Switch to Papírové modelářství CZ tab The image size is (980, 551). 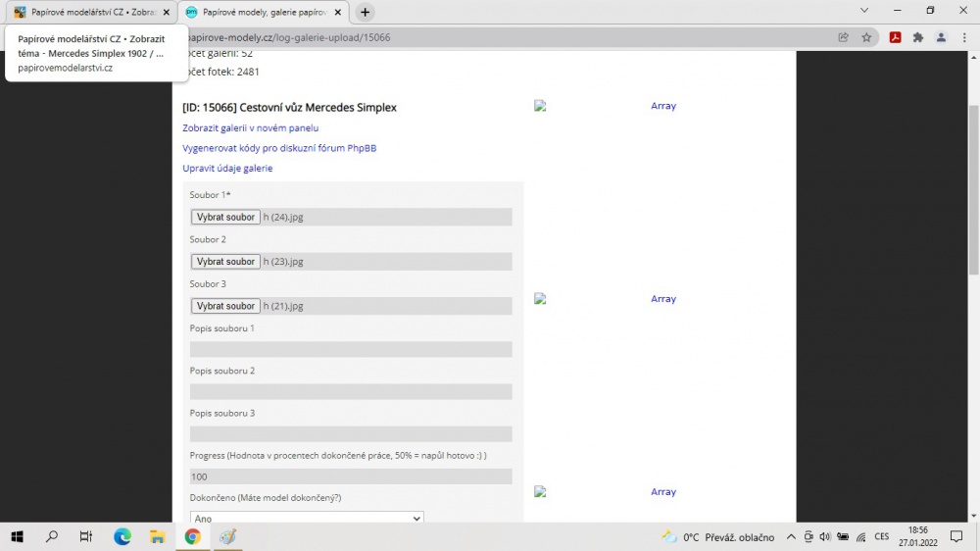(92, 12)
